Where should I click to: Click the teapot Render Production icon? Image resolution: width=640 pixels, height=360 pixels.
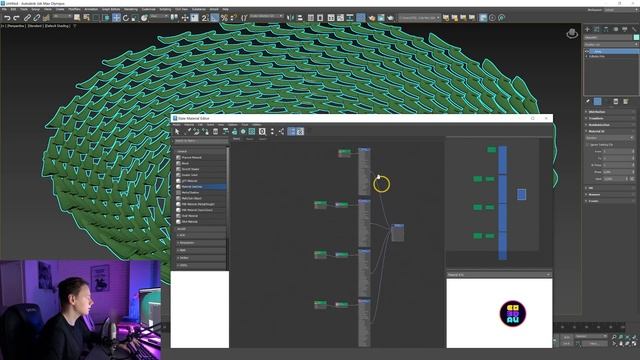coord(391,18)
